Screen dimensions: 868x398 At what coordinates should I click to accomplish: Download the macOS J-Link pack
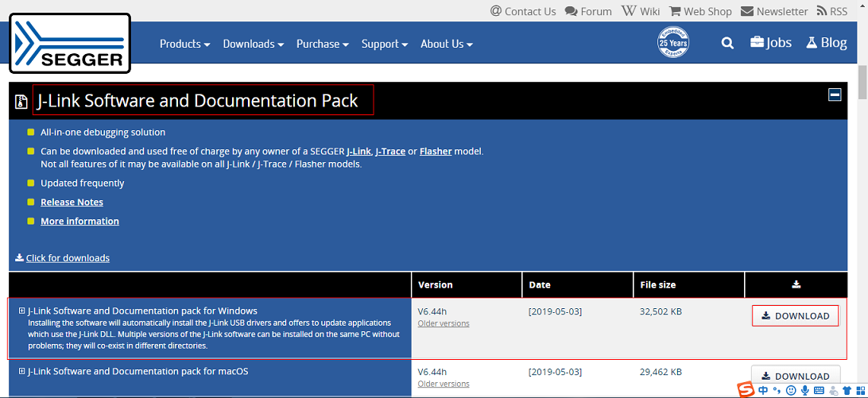point(796,376)
